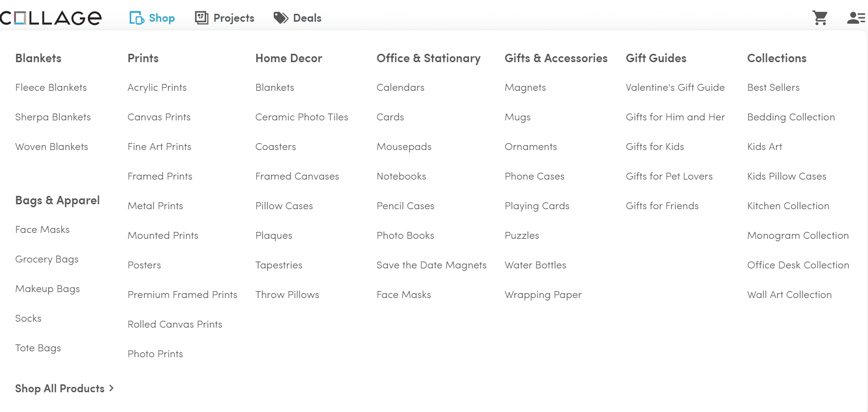Viewport: 868px width, 412px height.
Task: Expand Shop All Products chevron arrow
Action: pyautogui.click(x=111, y=388)
